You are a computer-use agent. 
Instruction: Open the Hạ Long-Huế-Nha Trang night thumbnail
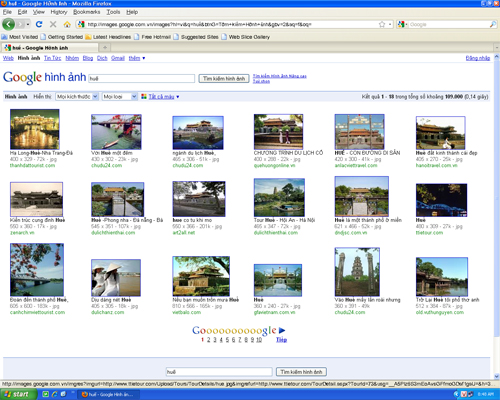pyautogui.click(x=35, y=129)
